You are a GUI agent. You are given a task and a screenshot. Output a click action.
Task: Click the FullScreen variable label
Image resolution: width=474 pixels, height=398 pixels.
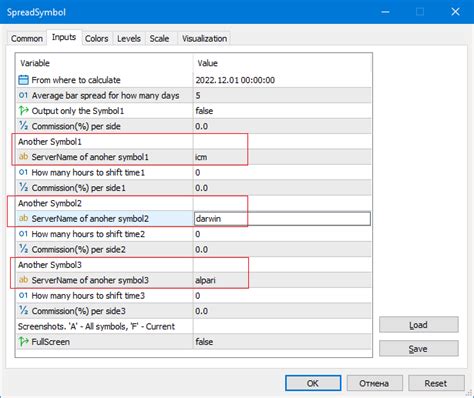[x=51, y=342]
